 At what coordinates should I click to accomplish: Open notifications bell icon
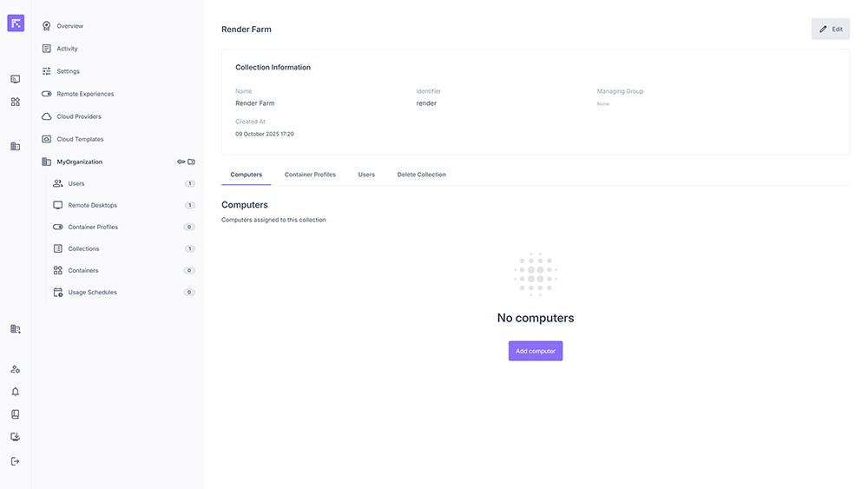point(16,392)
